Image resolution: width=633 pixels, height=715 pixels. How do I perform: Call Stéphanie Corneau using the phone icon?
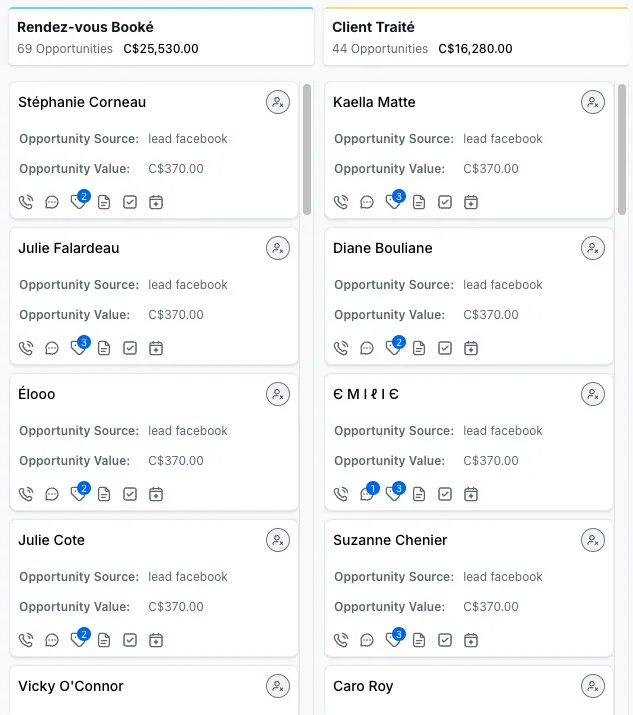click(26, 202)
